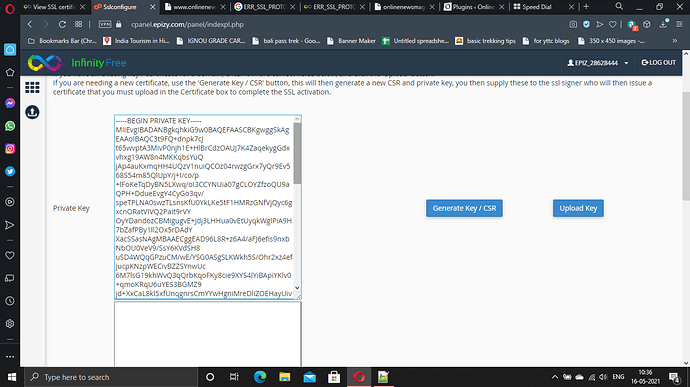The height and width of the screenshot is (387, 690).
Task: Open the notifications action center
Action: 674,377
